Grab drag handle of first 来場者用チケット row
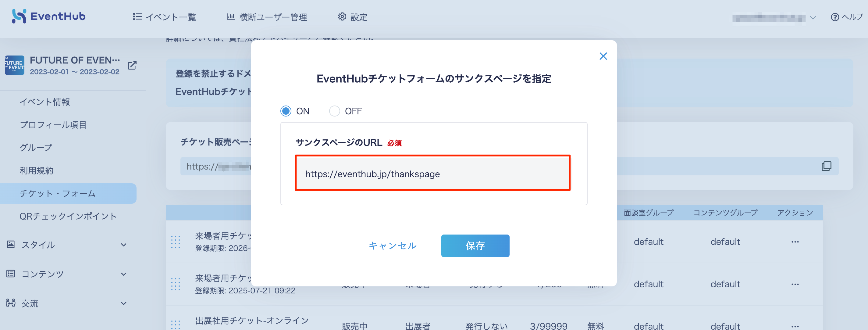The width and height of the screenshot is (868, 330). click(176, 242)
